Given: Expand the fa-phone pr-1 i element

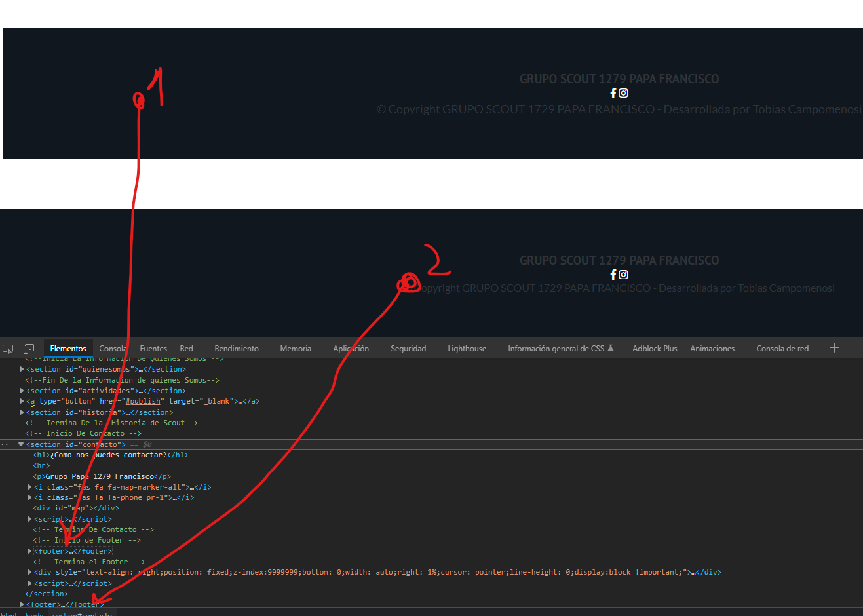Looking at the screenshot, I should pos(29,497).
